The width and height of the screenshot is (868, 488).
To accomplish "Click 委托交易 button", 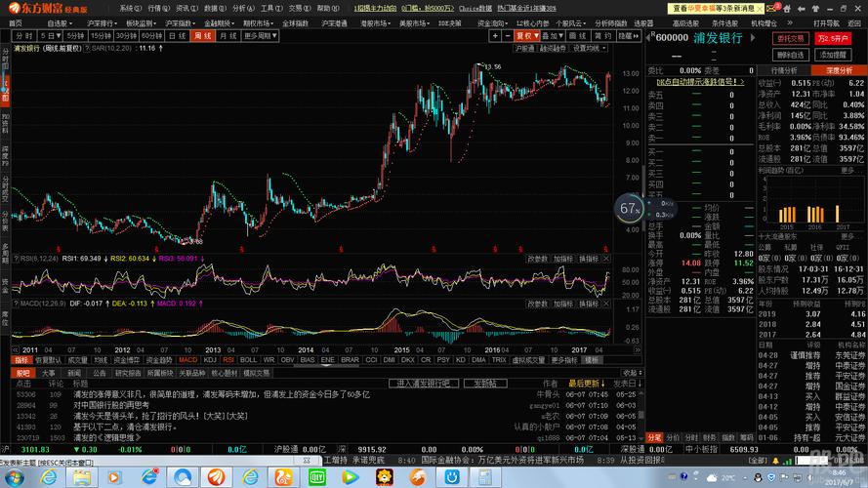I will point(791,38).
